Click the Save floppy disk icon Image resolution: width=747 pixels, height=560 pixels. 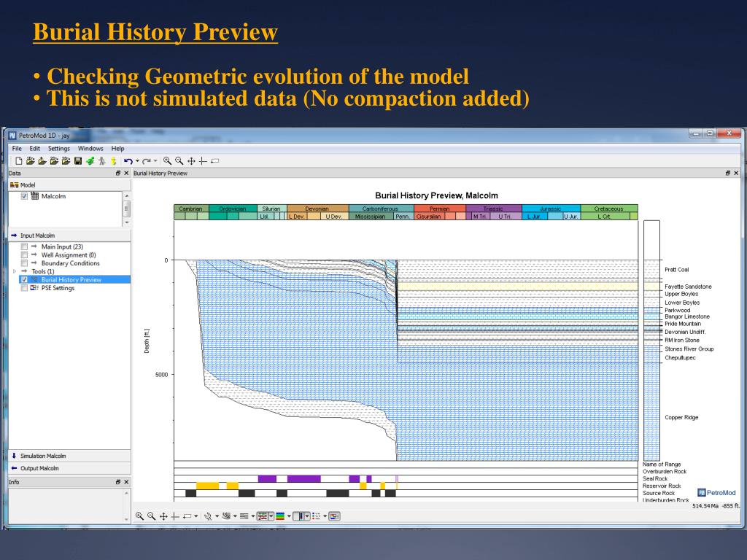coord(77,161)
